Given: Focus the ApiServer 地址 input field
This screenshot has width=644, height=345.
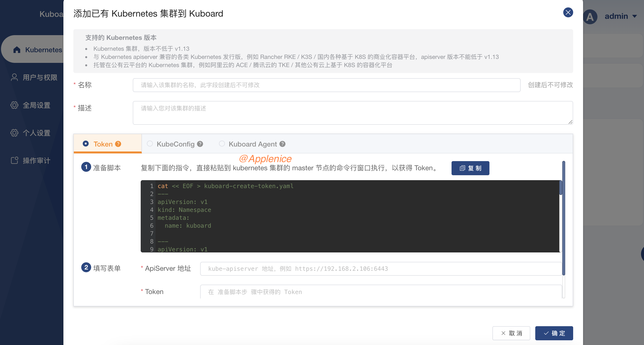Looking at the screenshot, I should point(381,269).
